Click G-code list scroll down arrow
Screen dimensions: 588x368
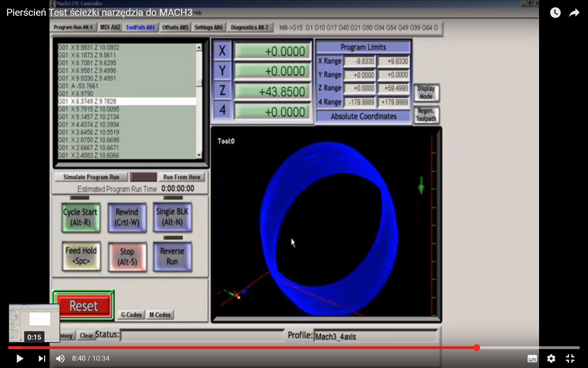pyautogui.click(x=199, y=155)
